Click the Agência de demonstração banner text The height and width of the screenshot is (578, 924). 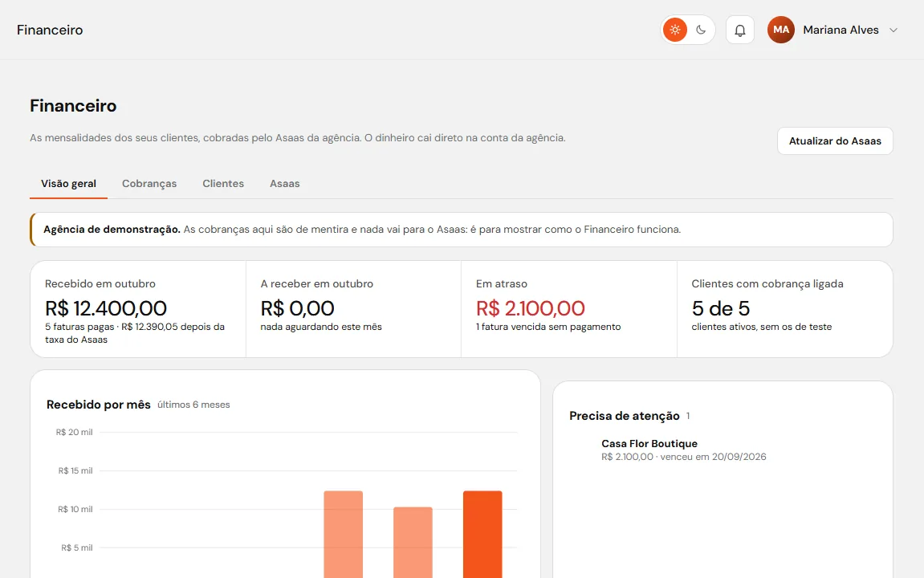(x=362, y=230)
